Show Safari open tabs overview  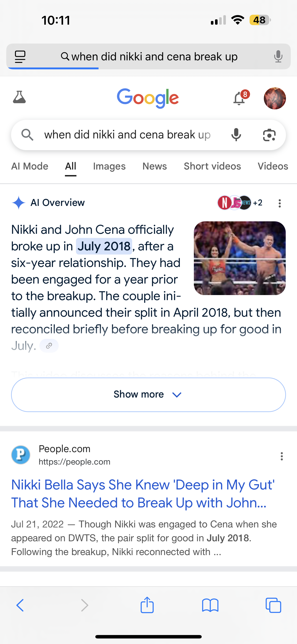[x=273, y=605]
